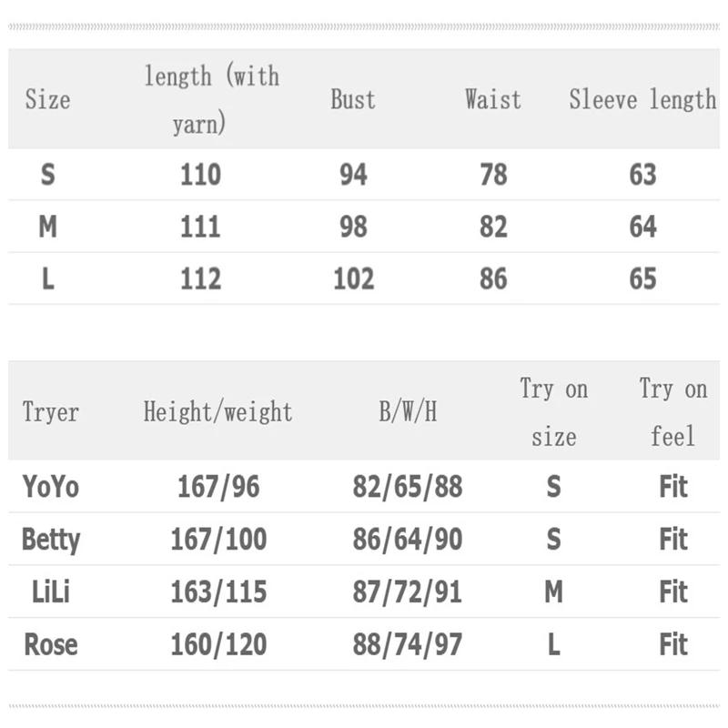The height and width of the screenshot is (728, 728).
Task: Click sleeve length value 64
Action: (x=642, y=226)
